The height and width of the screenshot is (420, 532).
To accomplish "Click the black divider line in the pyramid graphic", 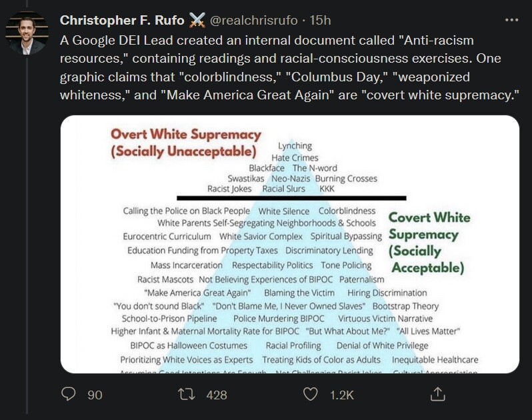I will (291, 198).
